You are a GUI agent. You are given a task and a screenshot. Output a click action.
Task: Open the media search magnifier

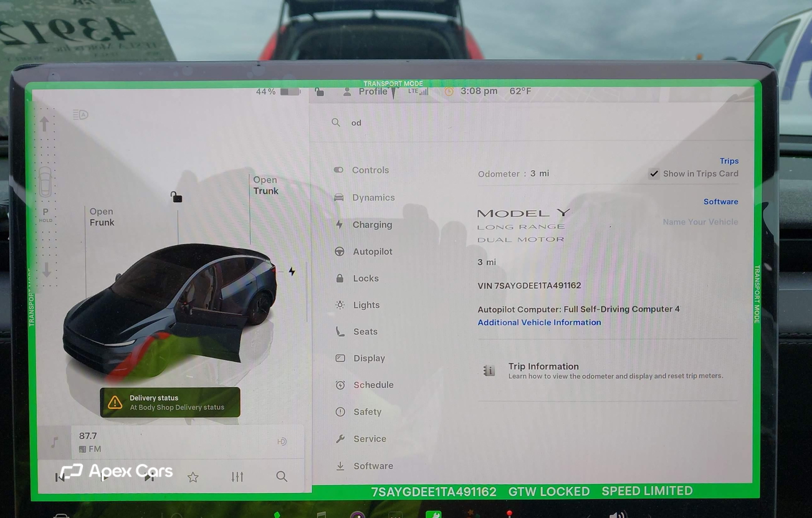tap(282, 476)
